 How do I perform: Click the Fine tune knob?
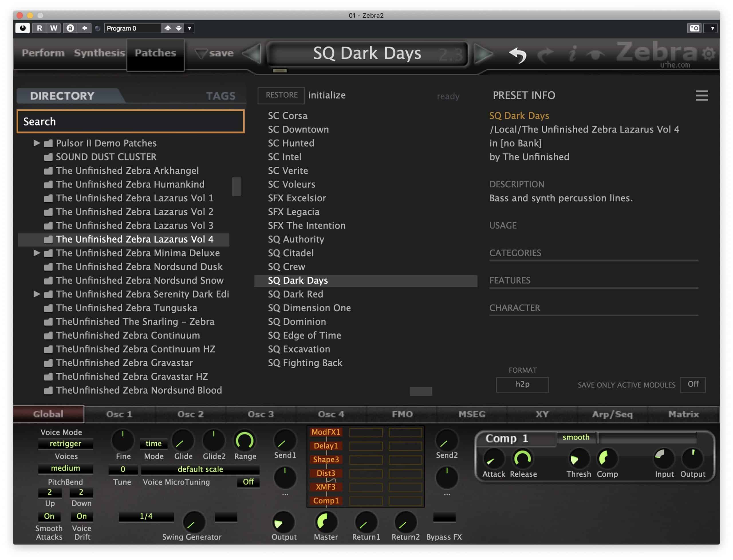(123, 441)
